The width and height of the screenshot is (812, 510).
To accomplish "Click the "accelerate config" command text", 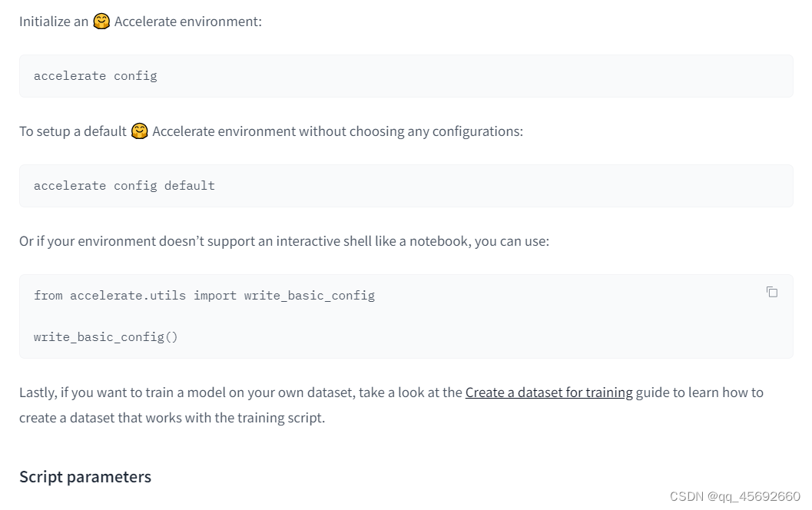I will 95,76.
